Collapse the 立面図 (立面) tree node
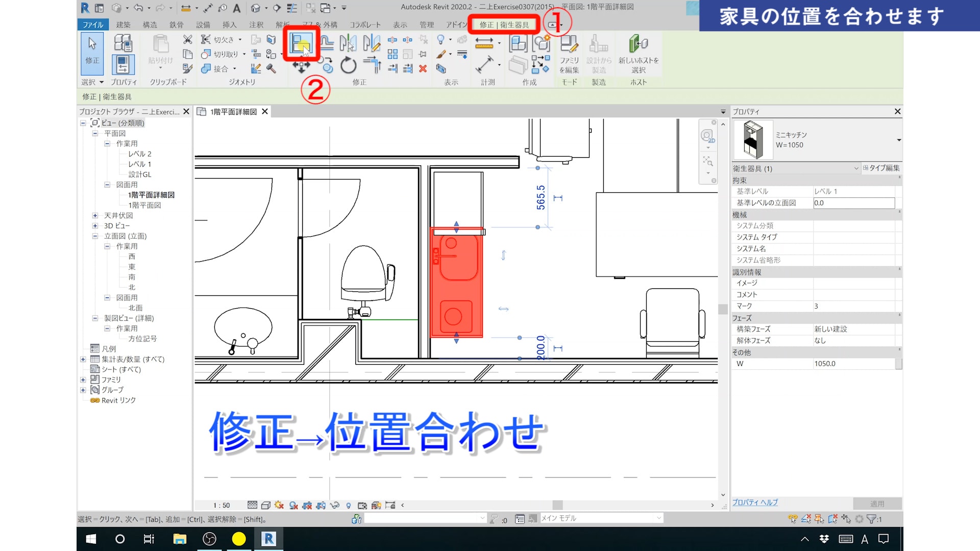Viewport: 980px width, 551px height. pos(95,236)
